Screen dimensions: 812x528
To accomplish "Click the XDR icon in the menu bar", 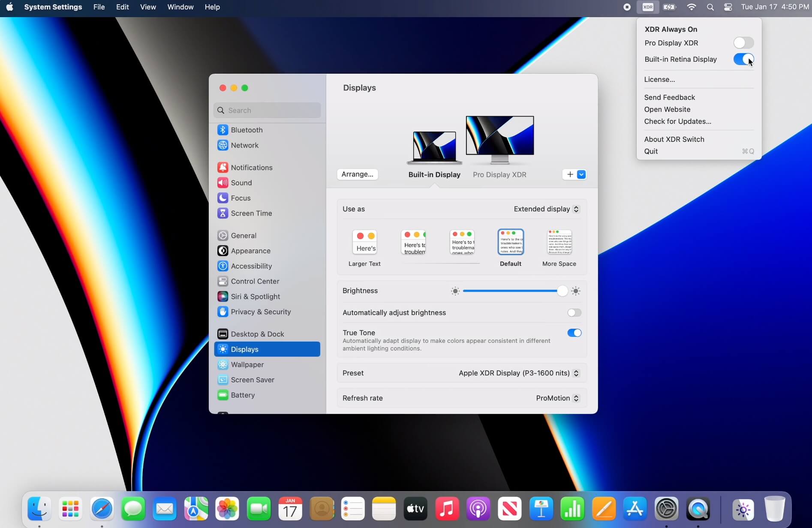I will tap(648, 7).
